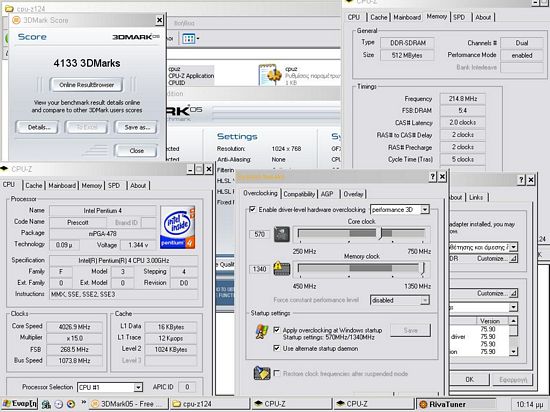Click the Close button in 3DMark Score
This screenshot has height=412, width=550.
point(136,150)
